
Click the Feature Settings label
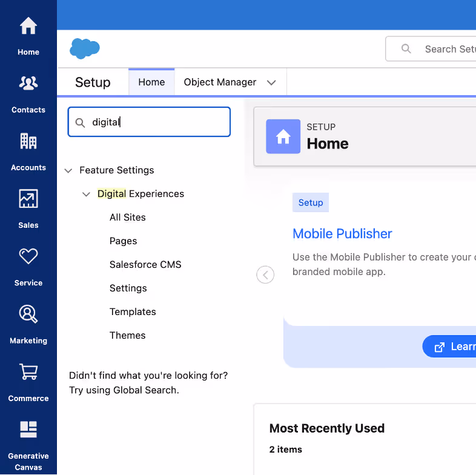116,170
